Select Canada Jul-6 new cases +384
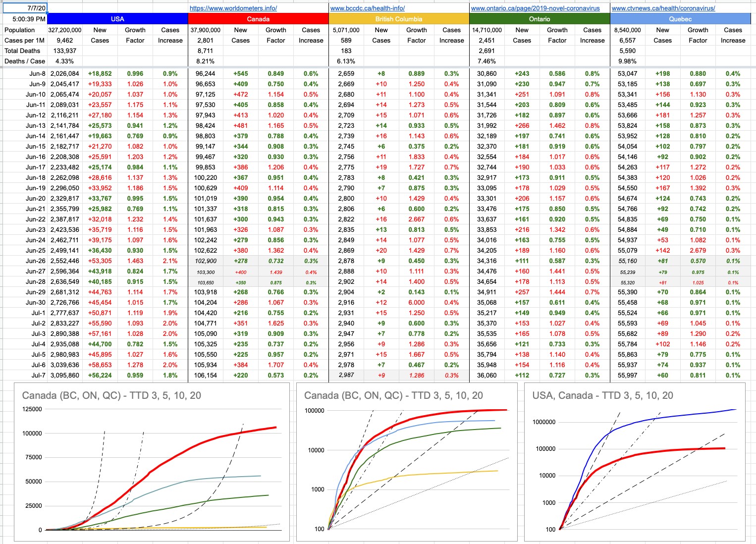 click(x=241, y=365)
